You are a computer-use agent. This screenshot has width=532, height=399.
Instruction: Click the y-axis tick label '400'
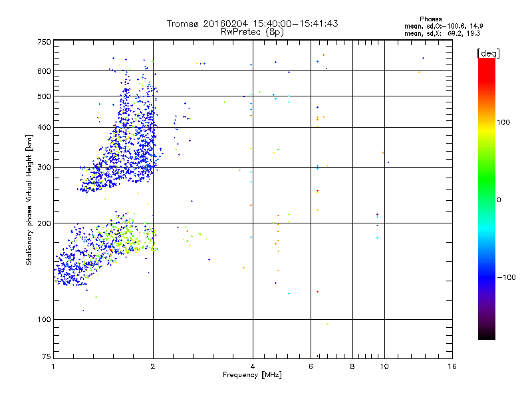pos(44,127)
